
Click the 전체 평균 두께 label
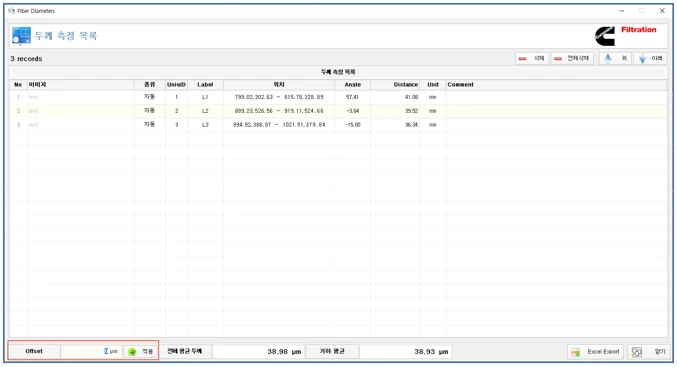click(x=184, y=351)
